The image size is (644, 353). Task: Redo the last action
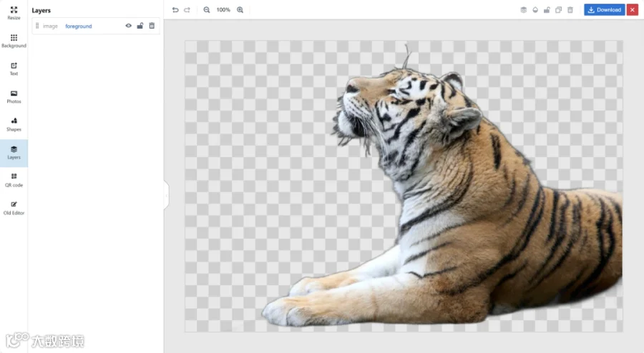pos(187,10)
